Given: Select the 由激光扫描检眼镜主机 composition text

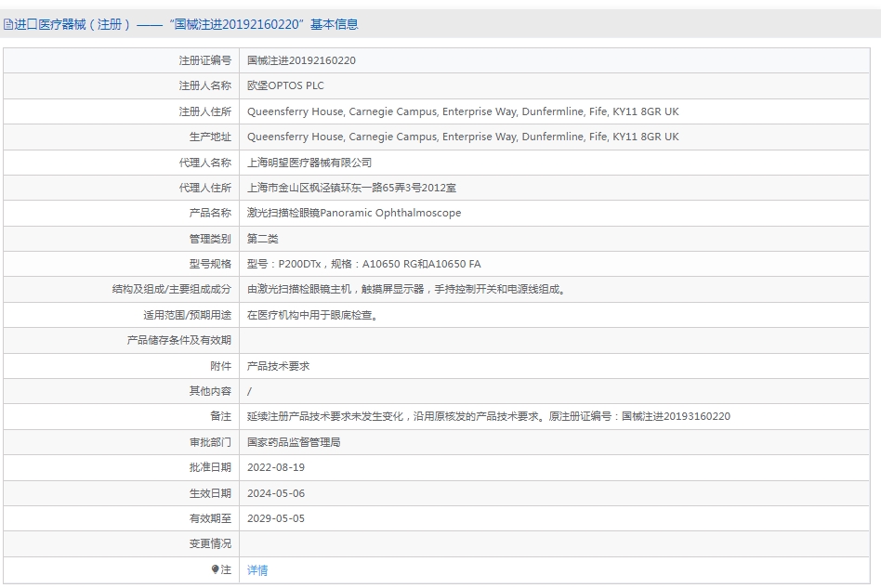Looking at the screenshot, I should [x=406, y=289].
